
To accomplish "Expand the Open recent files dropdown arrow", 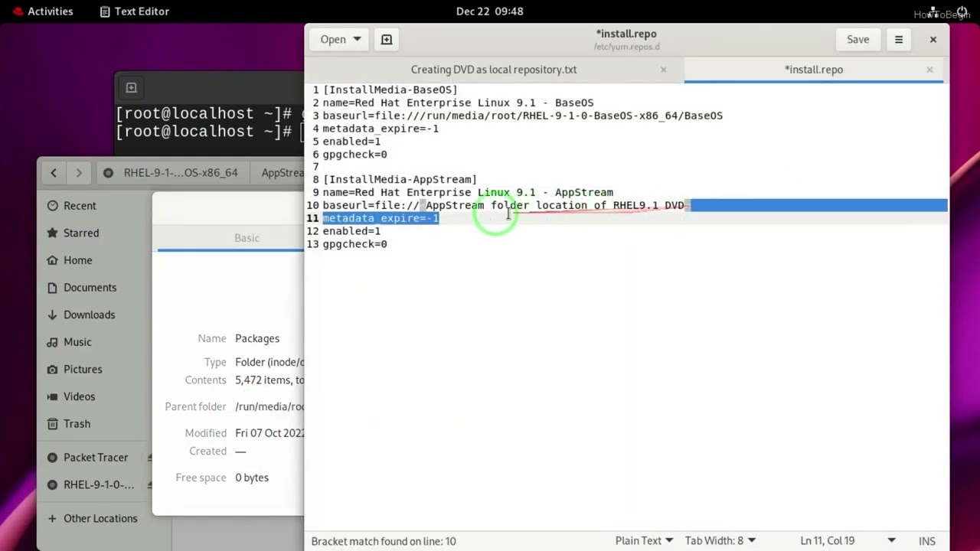I will [358, 40].
